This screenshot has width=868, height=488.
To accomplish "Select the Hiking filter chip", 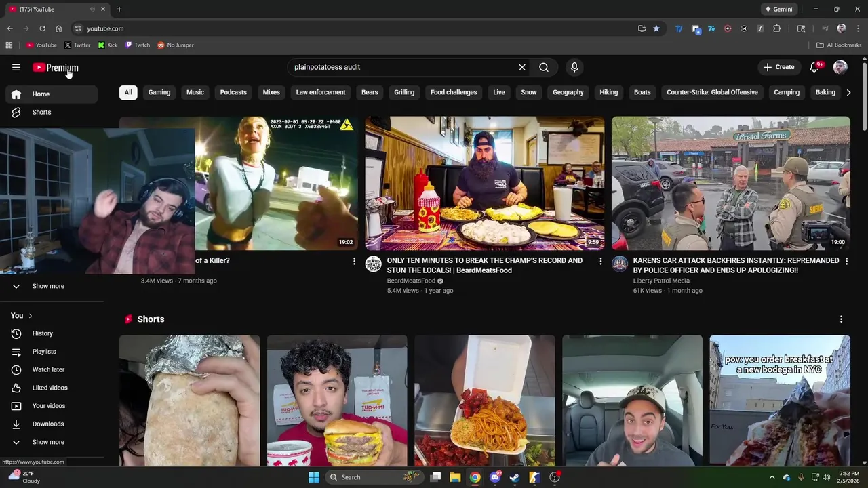I will [x=609, y=92].
